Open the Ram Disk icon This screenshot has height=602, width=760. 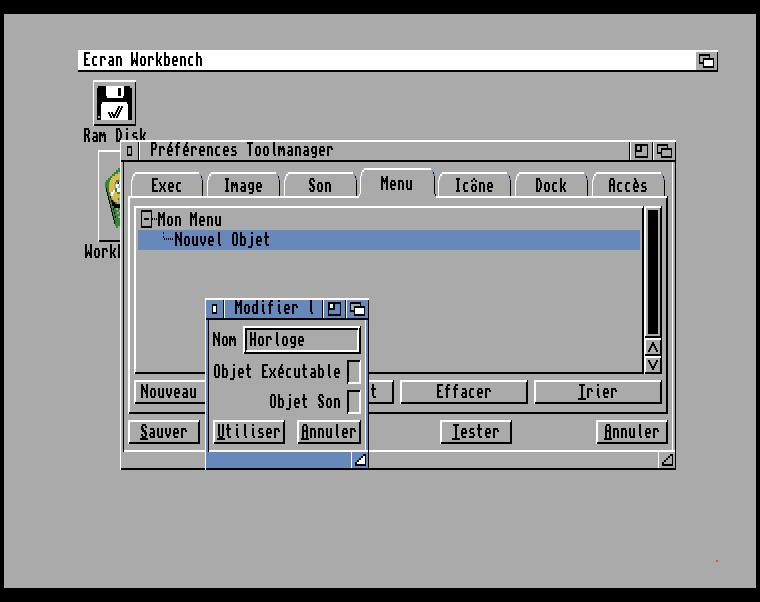(x=115, y=104)
